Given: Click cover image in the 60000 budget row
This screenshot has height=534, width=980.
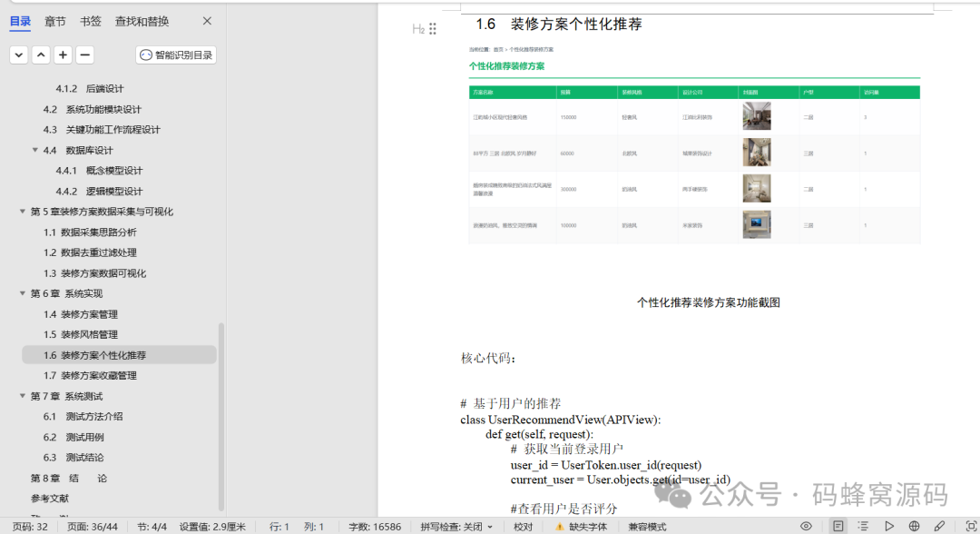Looking at the screenshot, I should [756, 152].
